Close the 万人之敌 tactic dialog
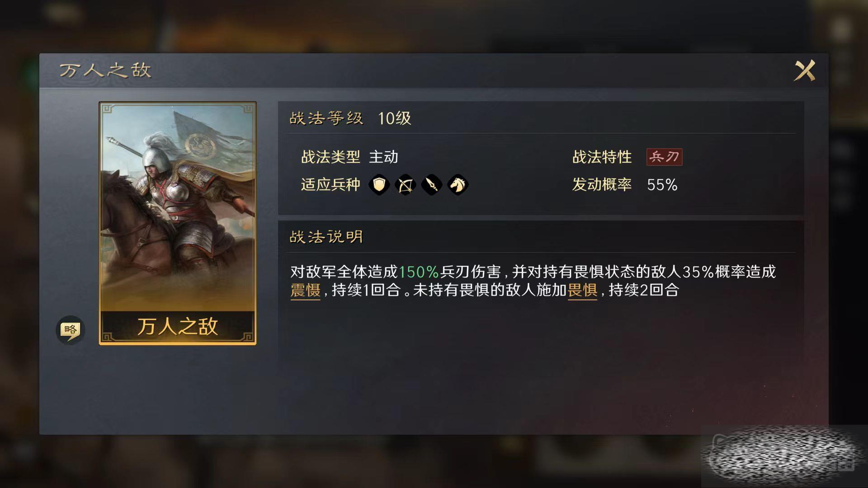This screenshot has height=488, width=868. (x=805, y=70)
